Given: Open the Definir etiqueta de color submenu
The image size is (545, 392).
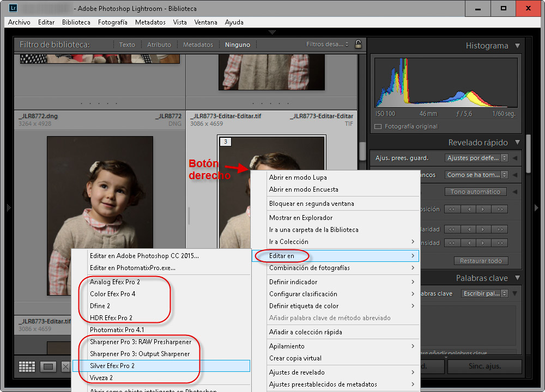Looking at the screenshot, I should [x=335, y=306].
